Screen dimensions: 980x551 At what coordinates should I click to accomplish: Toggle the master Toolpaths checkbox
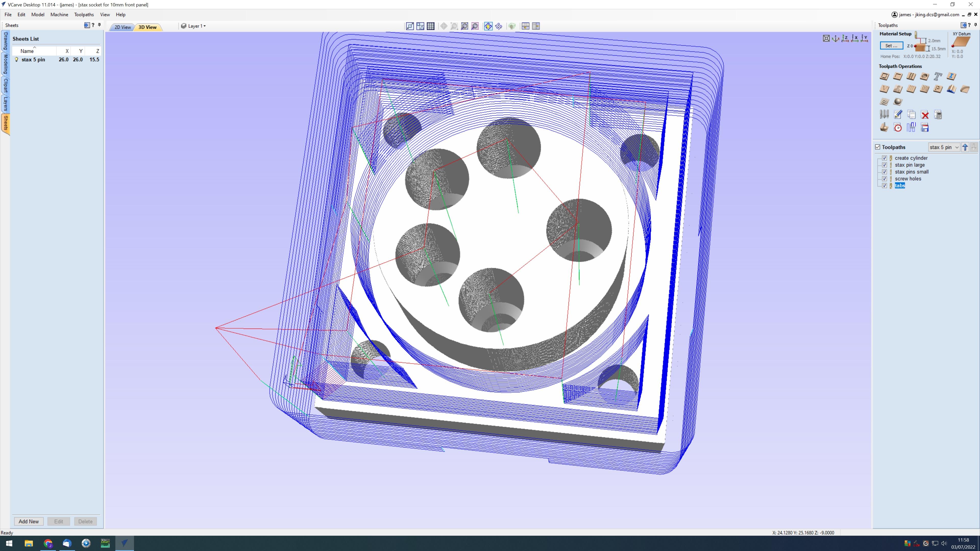(878, 147)
